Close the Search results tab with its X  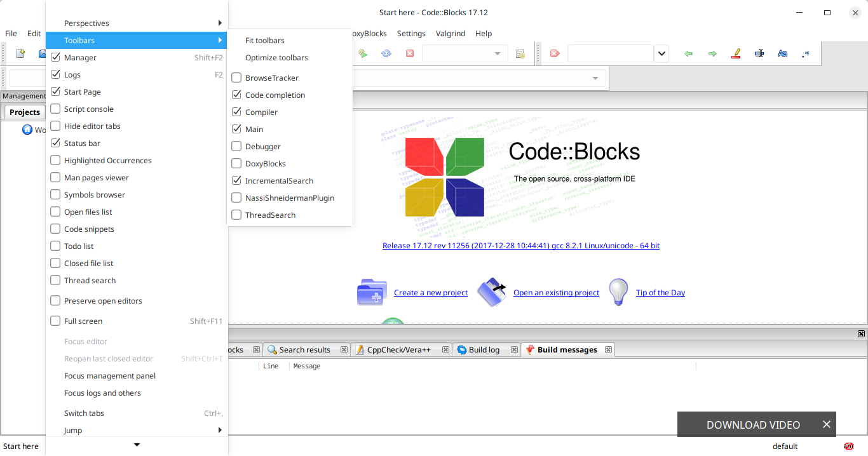click(344, 349)
